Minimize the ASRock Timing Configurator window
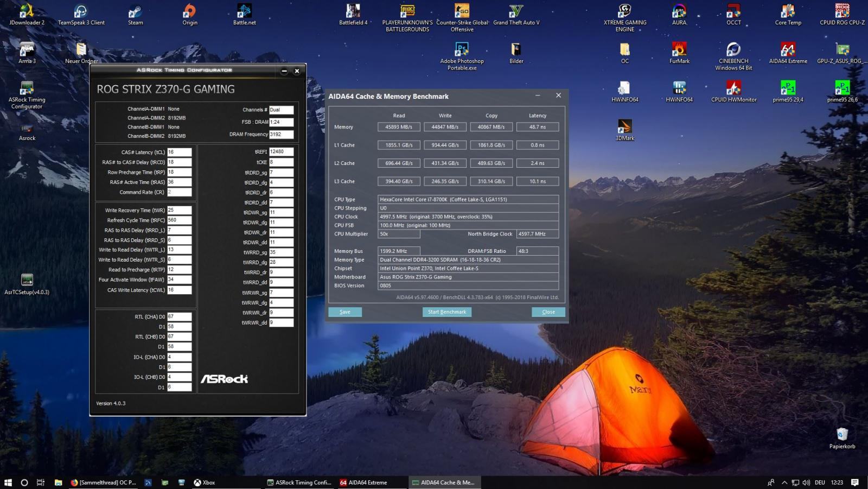This screenshot has height=489, width=868. 284,71
